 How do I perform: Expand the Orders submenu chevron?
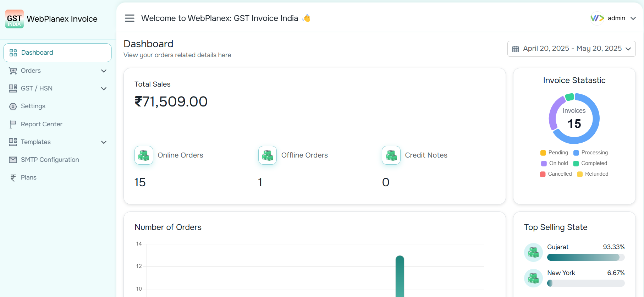(104, 71)
